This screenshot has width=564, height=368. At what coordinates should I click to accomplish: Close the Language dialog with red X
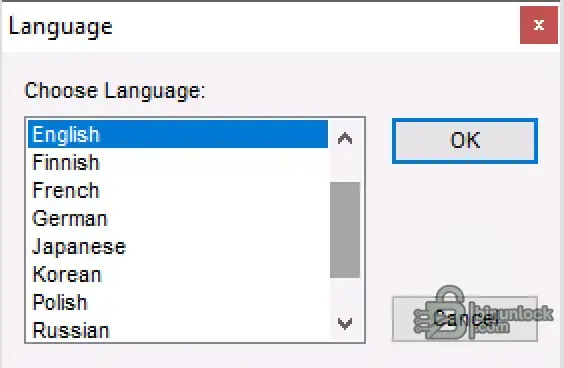pos(538,25)
